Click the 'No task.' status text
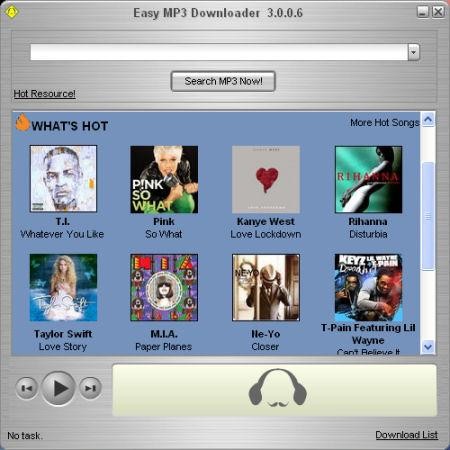The width and height of the screenshot is (450, 450). [x=25, y=436]
